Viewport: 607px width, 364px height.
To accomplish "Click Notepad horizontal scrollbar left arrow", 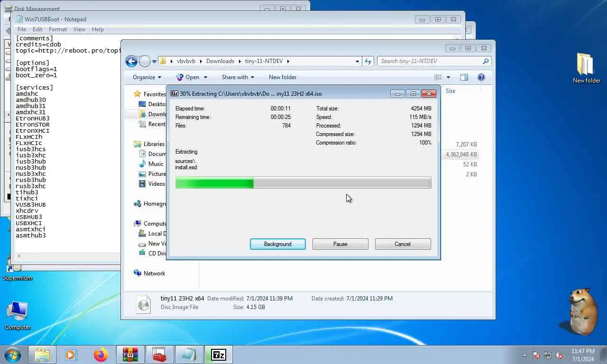I will click(19, 256).
